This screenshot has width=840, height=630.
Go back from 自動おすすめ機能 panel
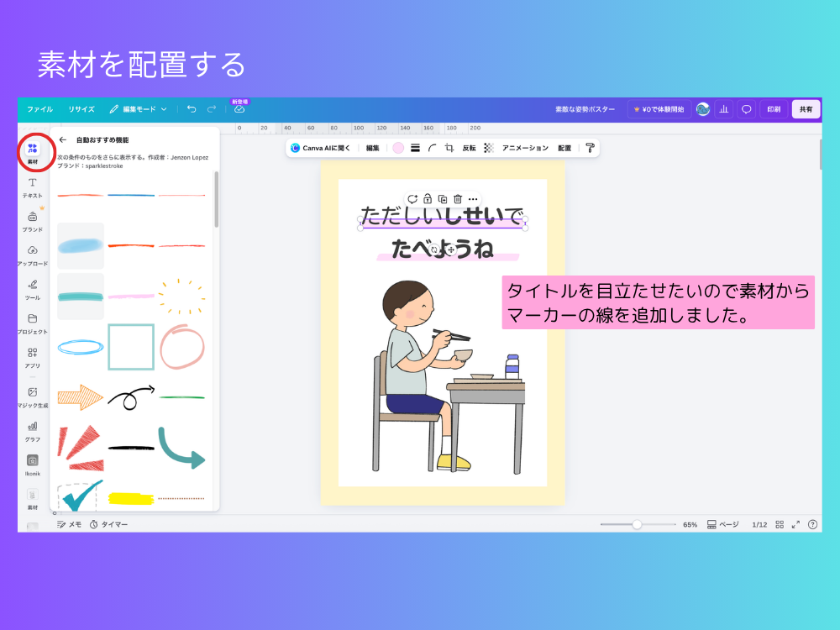pyautogui.click(x=63, y=139)
